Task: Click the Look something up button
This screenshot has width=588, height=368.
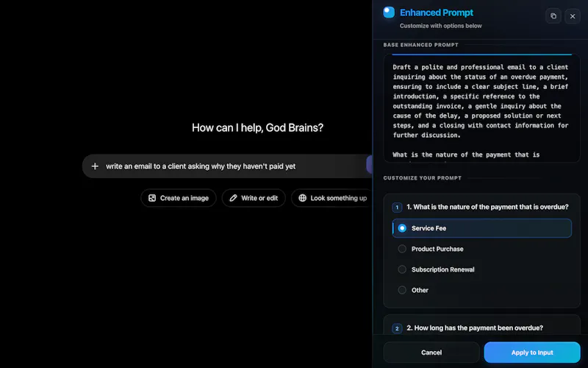Action: tap(332, 198)
